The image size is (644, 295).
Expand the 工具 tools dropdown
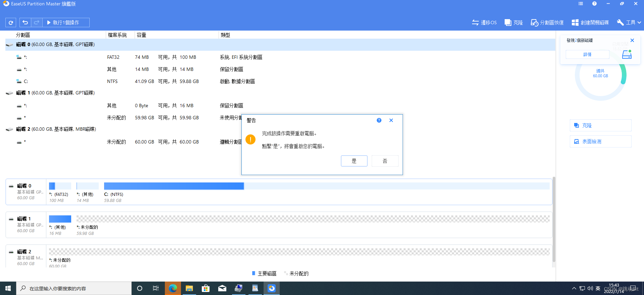(x=629, y=23)
